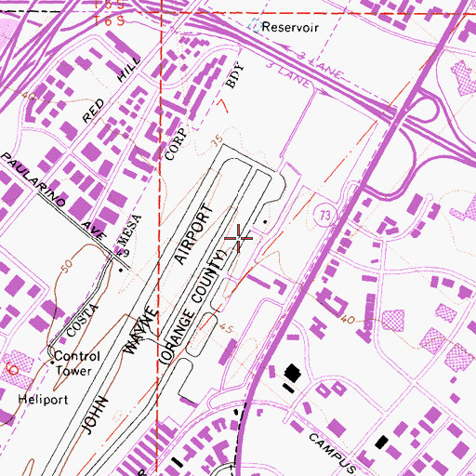Click the contour elevation label 35
This screenshot has height=476, width=476.
(217, 142)
